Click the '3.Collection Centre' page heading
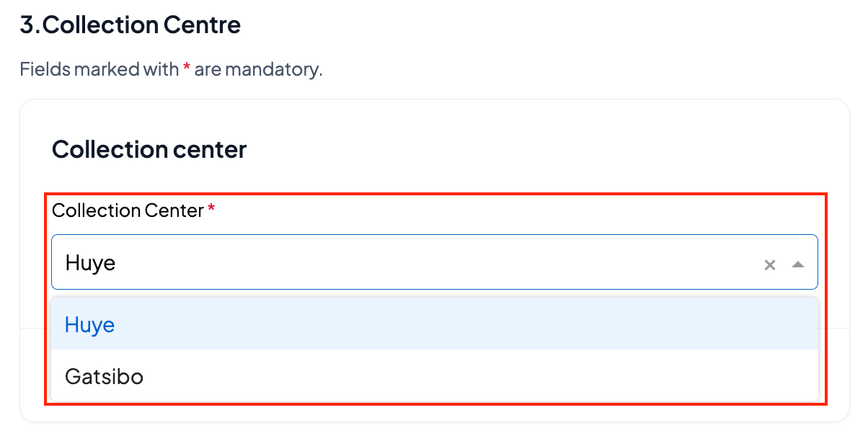The width and height of the screenshot is (868, 441). (x=130, y=24)
